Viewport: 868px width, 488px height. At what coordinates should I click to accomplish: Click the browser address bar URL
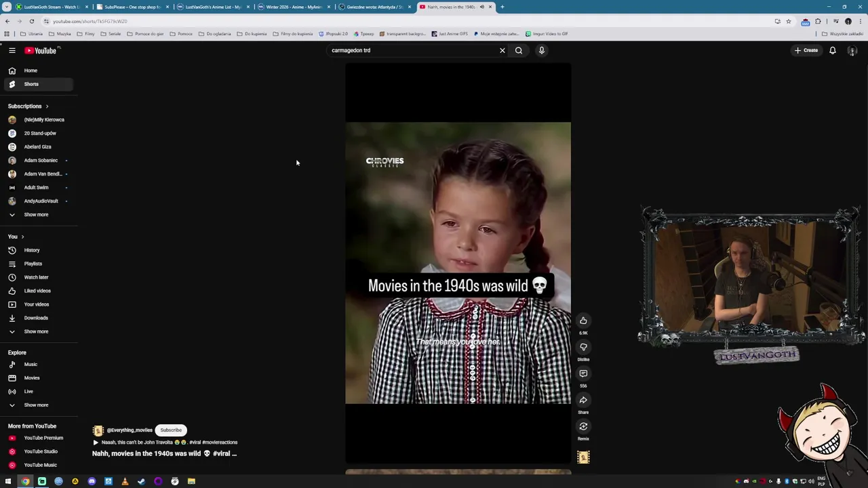point(90,21)
